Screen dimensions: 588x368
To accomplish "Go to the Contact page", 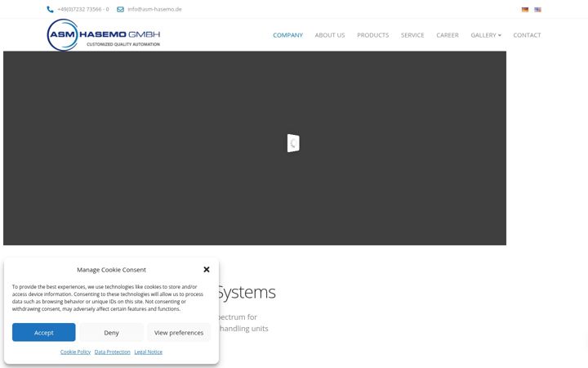I will point(527,35).
